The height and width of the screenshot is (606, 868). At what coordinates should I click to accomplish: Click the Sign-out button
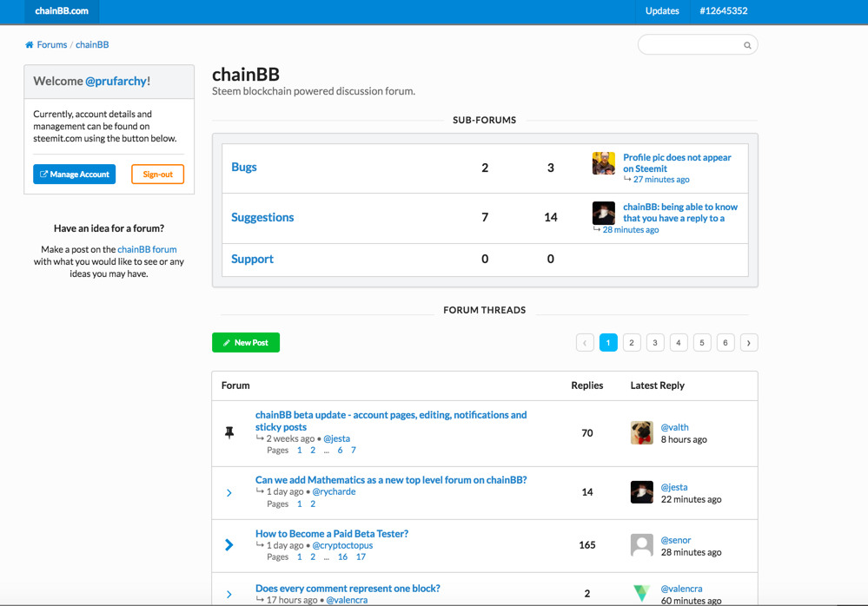(x=158, y=175)
